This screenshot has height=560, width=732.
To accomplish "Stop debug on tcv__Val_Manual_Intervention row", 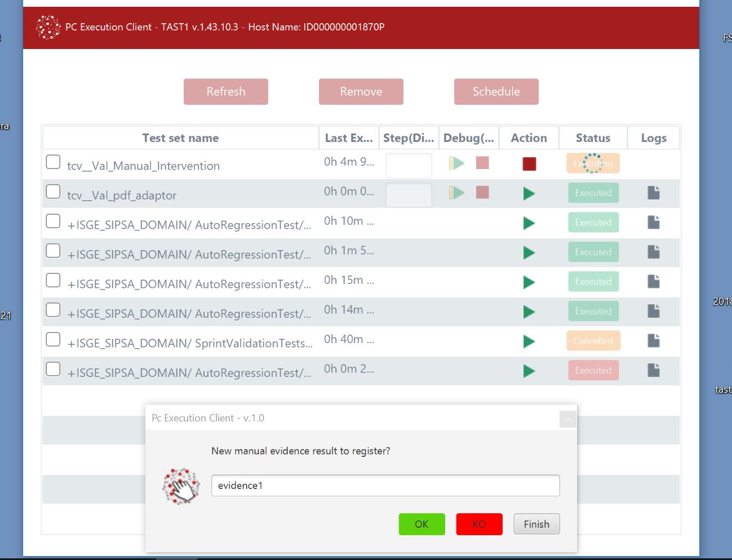I will coord(482,163).
